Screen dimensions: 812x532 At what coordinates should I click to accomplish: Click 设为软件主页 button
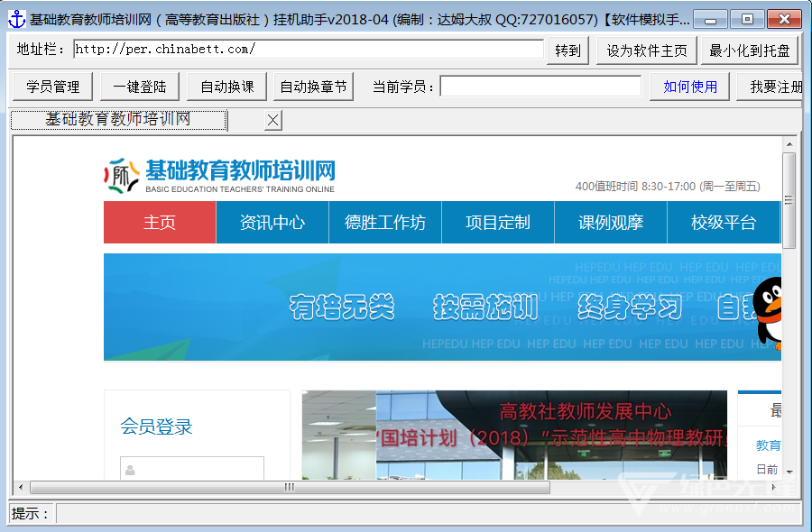[x=646, y=50]
